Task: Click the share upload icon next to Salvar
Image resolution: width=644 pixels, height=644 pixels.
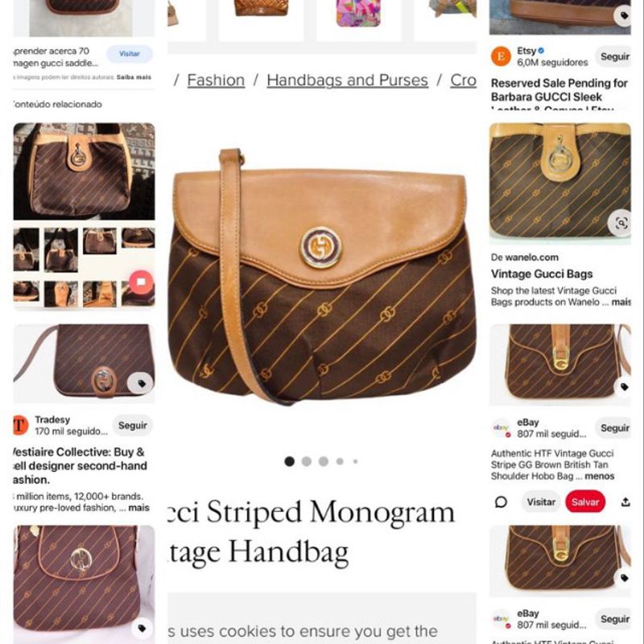Action: [x=625, y=502]
